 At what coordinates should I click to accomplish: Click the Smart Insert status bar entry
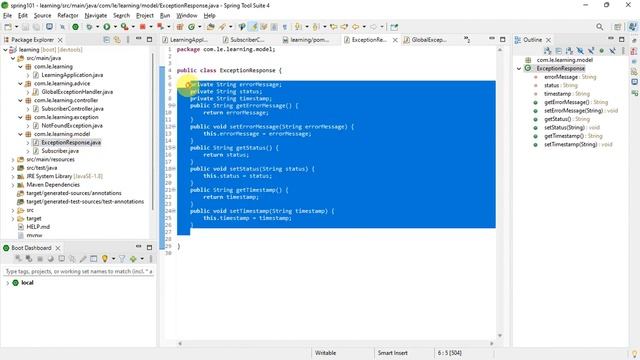(392, 353)
